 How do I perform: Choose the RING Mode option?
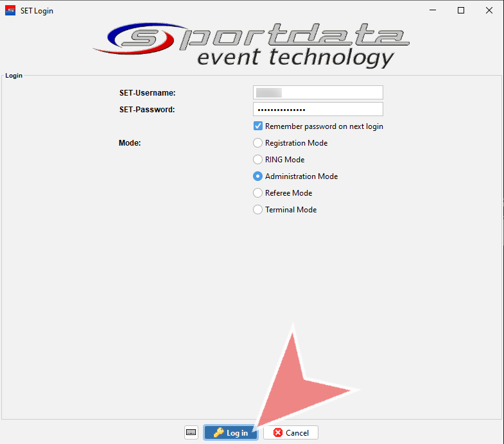258,160
